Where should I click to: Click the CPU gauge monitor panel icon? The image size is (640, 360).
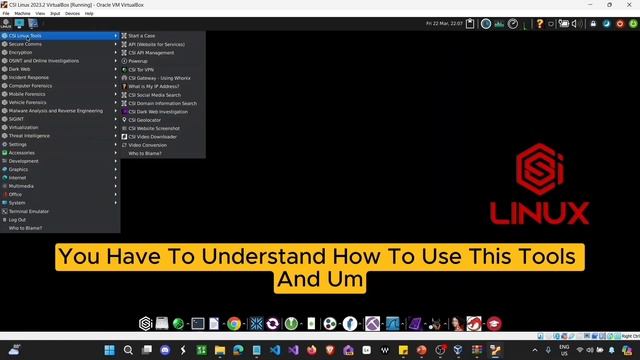point(513,24)
